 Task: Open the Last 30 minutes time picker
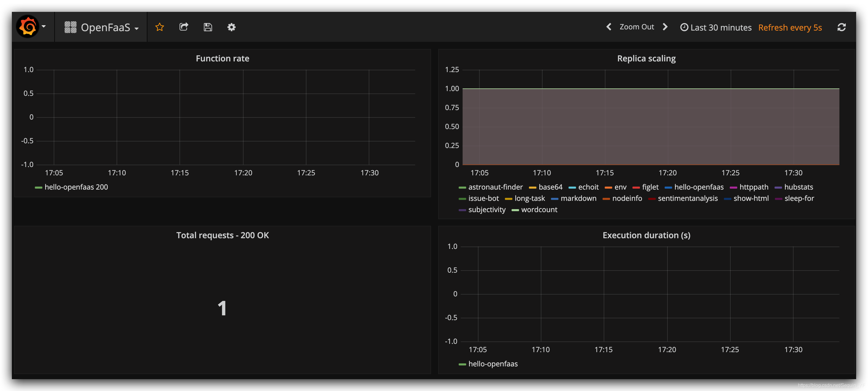coord(716,27)
